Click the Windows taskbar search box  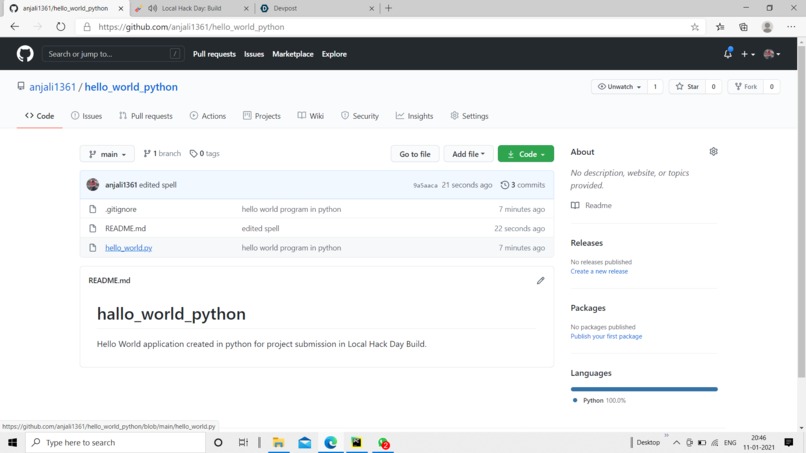(x=116, y=442)
